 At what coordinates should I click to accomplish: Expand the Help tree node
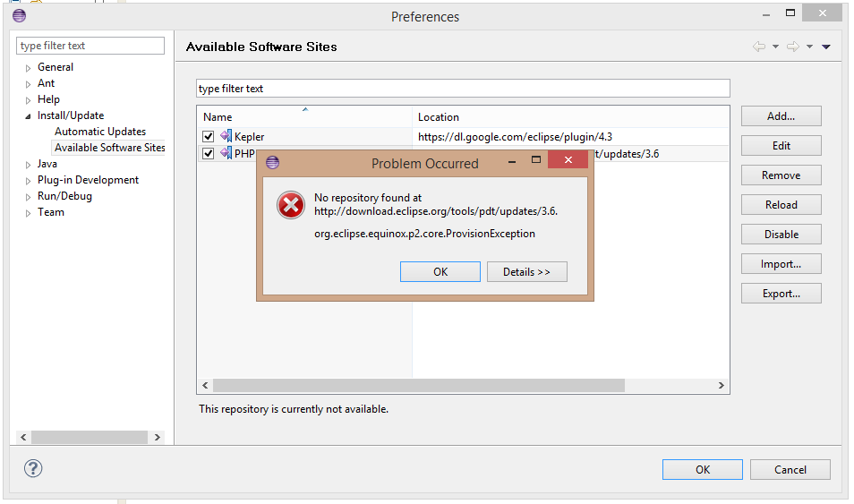pyautogui.click(x=28, y=100)
